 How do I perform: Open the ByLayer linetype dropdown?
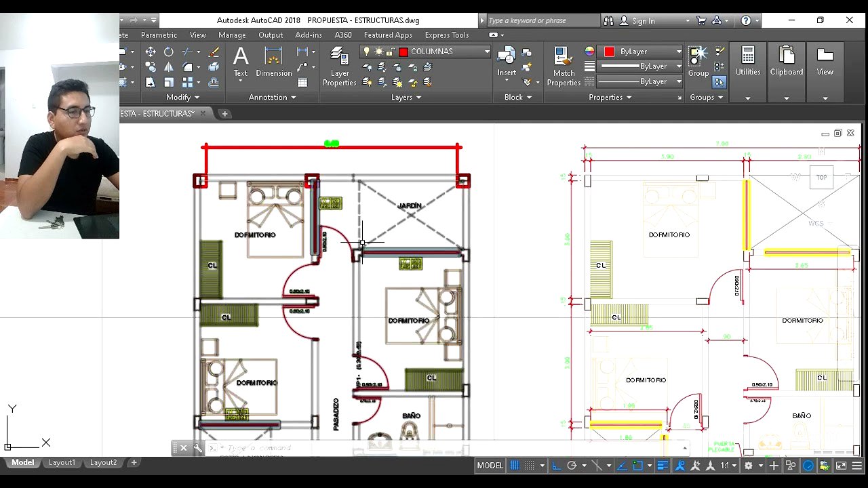tap(679, 81)
